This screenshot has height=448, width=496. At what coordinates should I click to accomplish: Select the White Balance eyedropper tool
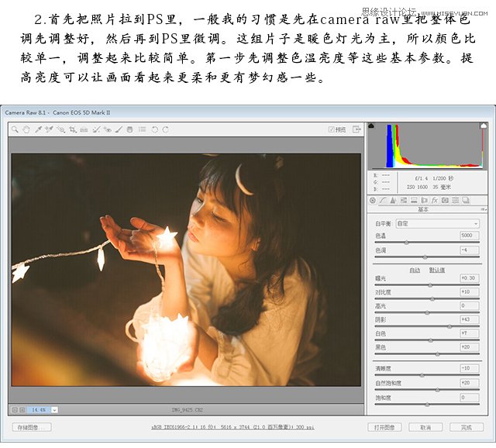click(37, 130)
